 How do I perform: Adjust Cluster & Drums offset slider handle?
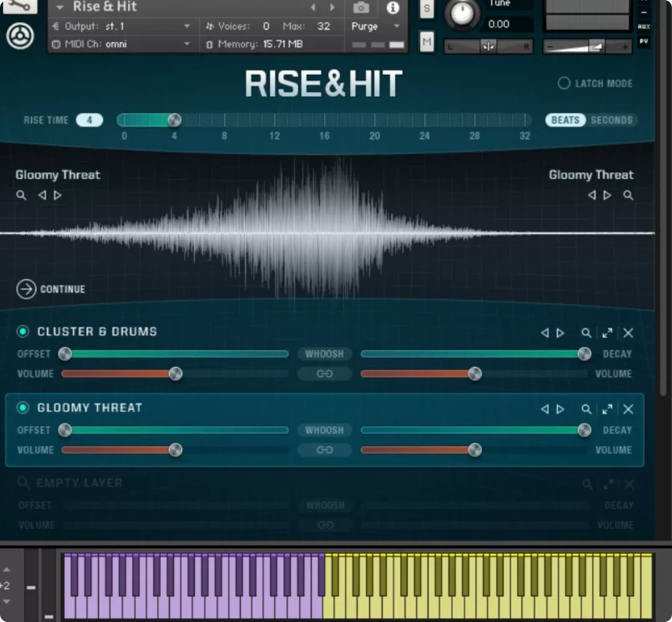tap(65, 354)
